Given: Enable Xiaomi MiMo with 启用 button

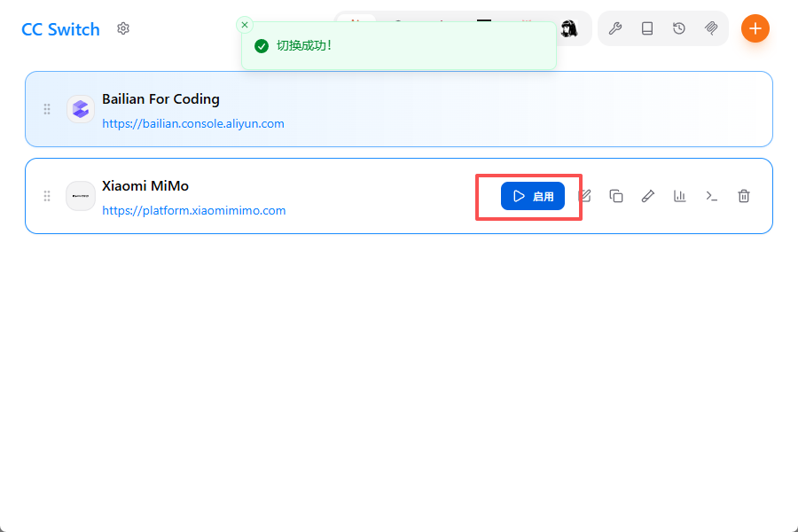Looking at the screenshot, I should tap(532, 196).
